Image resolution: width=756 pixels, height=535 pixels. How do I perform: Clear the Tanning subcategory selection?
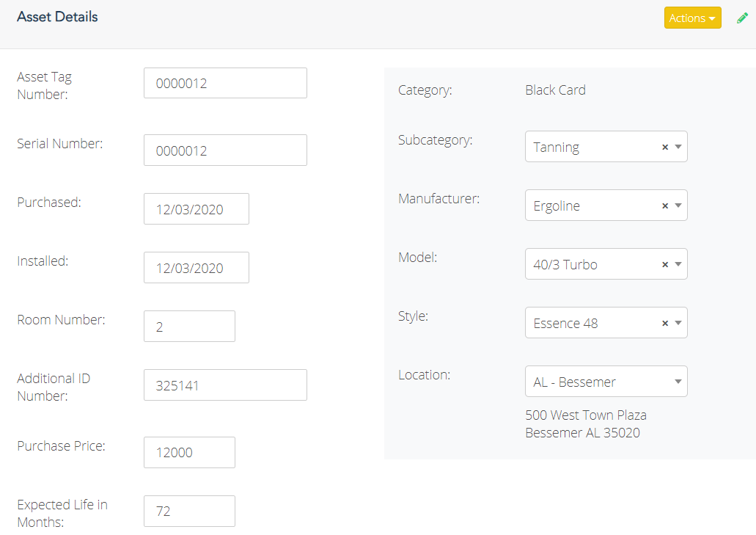point(665,147)
